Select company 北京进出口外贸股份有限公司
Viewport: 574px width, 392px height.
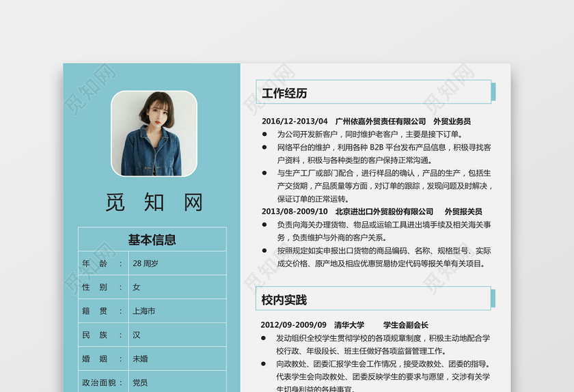384,212
